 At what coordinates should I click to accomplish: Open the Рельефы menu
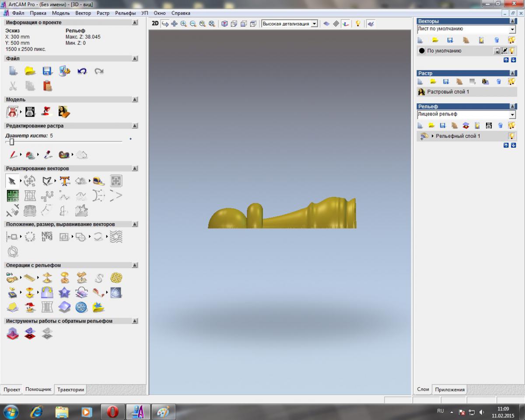pos(126,13)
